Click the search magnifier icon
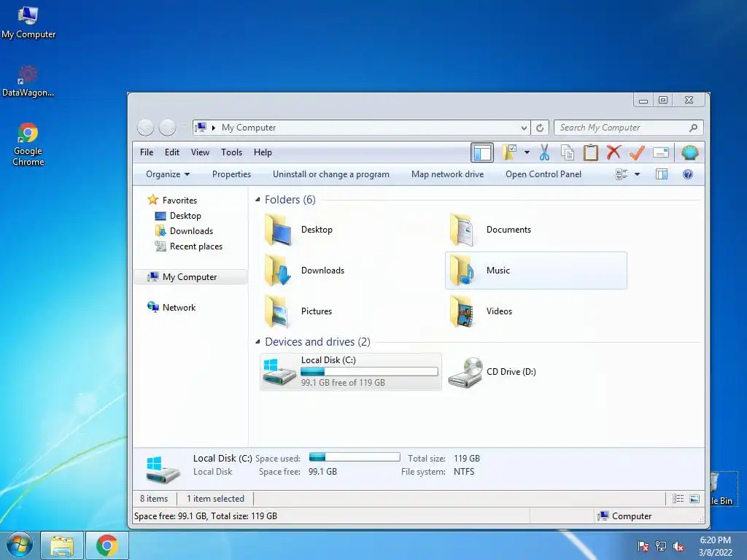The width and height of the screenshot is (747, 560). click(693, 128)
